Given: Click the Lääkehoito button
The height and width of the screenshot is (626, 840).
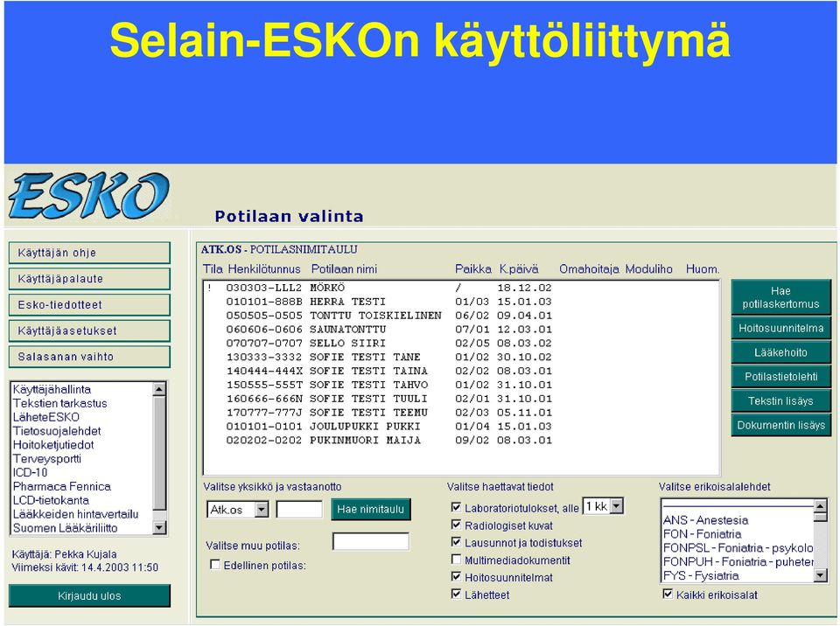Looking at the screenshot, I should [x=780, y=352].
